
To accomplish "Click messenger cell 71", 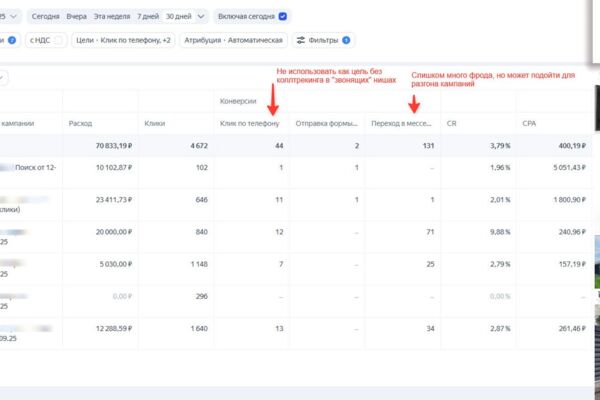I will click(x=430, y=232).
